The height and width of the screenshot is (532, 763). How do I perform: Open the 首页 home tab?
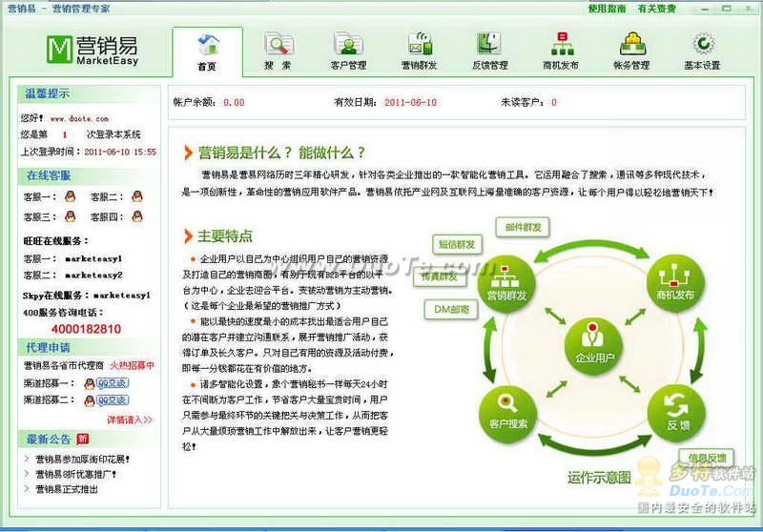point(207,52)
